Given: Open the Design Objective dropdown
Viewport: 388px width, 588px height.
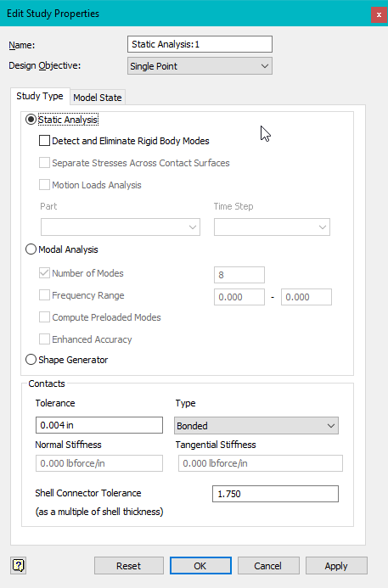Looking at the screenshot, I should 200,66.
